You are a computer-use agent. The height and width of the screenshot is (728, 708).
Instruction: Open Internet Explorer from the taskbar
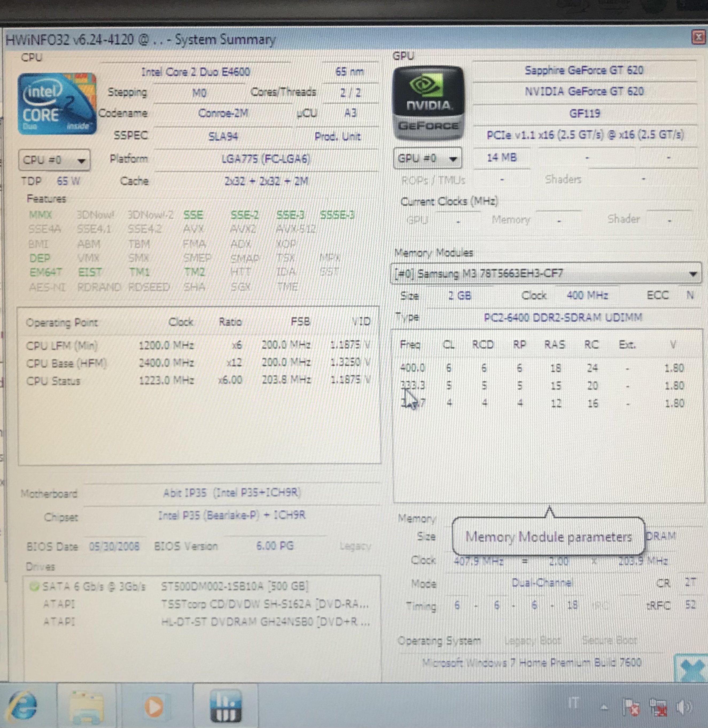point(23,705)
